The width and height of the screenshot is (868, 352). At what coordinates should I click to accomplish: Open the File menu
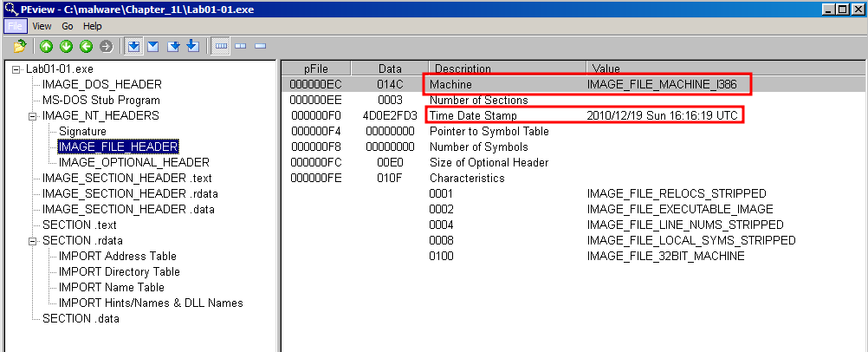click(15, 26)
